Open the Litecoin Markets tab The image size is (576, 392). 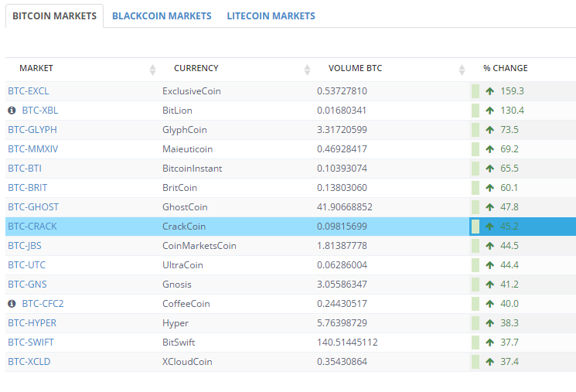[x=271, y=16]
